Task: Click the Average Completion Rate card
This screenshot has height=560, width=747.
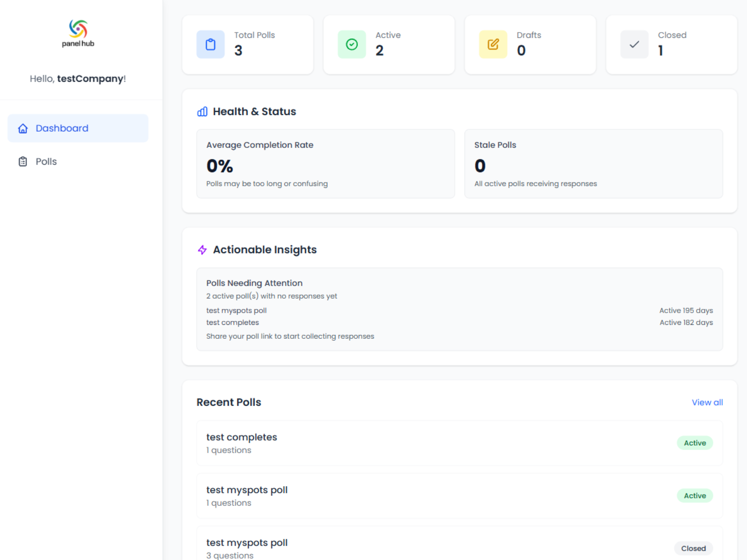Action: 325,164
